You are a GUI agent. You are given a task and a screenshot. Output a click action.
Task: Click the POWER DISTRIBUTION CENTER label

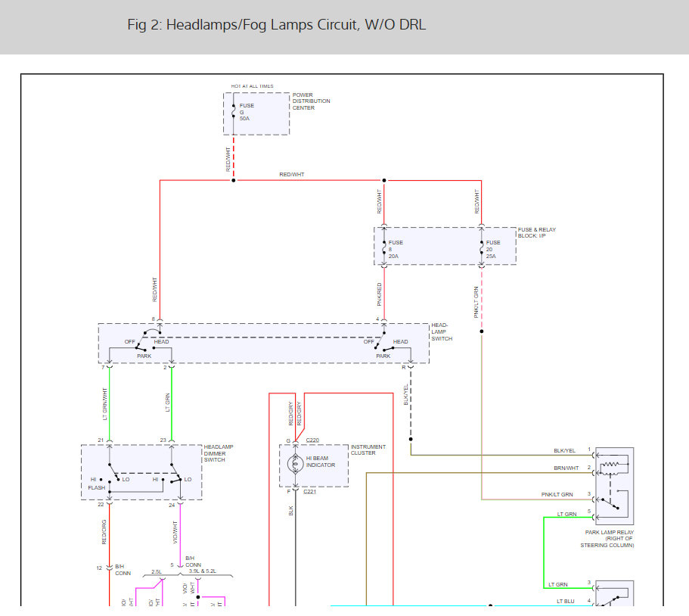point(311,101)
